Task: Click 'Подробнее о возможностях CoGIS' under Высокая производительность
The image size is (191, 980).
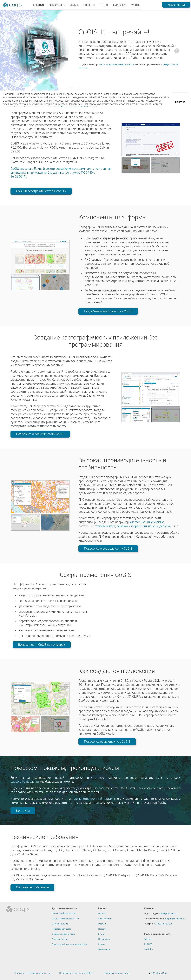Action: click(x=108, y=549)
